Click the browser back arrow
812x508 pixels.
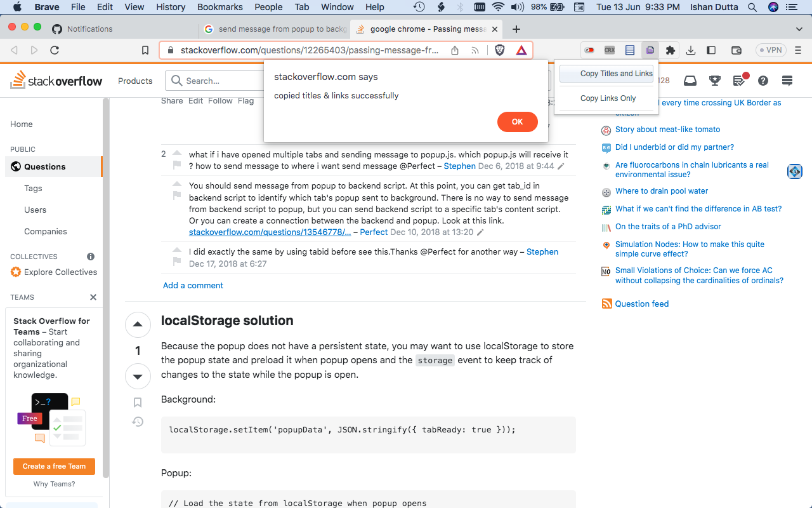pos(15,50)
